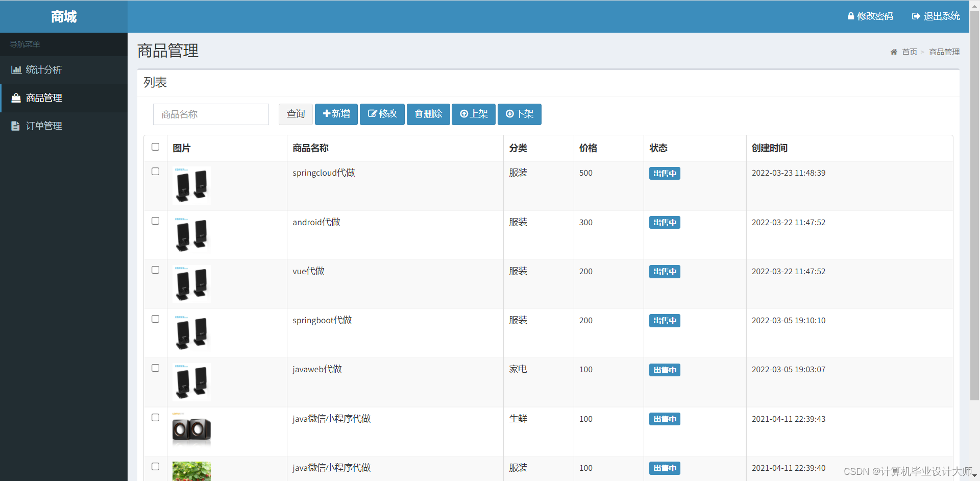The width and height of the screenshot is (980, 481).
Task: Open the 订单管理 sidebar menu item
Action: [45, 126]
